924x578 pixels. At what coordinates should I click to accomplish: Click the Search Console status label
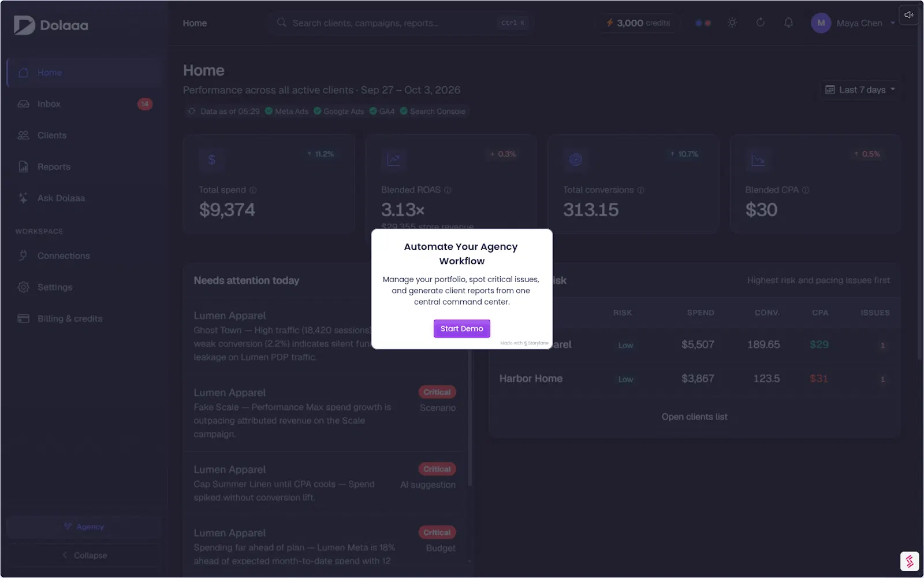click(x=437, y=112)
